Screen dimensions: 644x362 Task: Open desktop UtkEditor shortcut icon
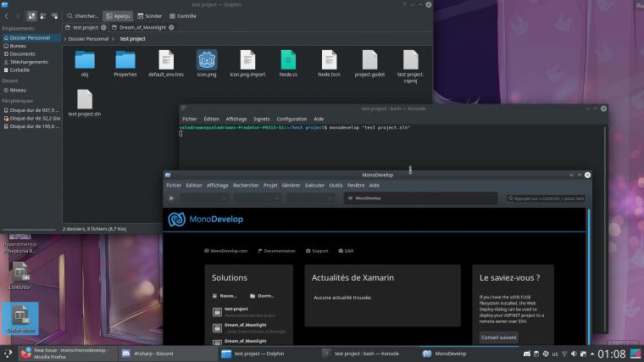[19, 276]
